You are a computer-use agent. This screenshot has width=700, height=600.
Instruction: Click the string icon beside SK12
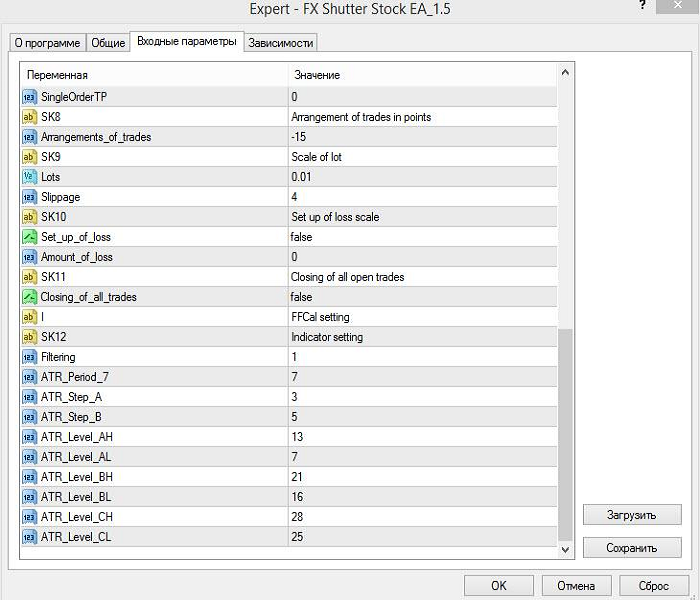click(29, 337)
